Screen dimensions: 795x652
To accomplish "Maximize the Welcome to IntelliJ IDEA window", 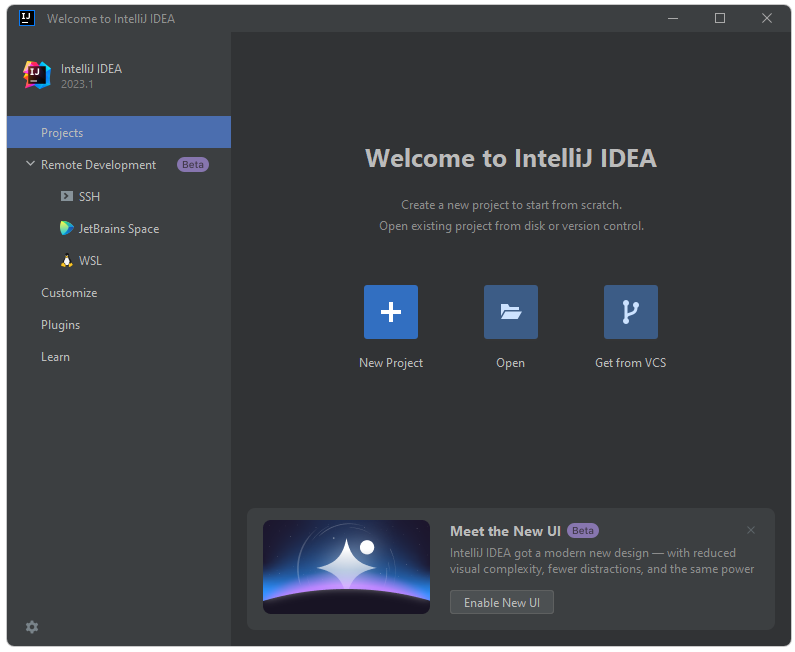I will coord(720,18).
